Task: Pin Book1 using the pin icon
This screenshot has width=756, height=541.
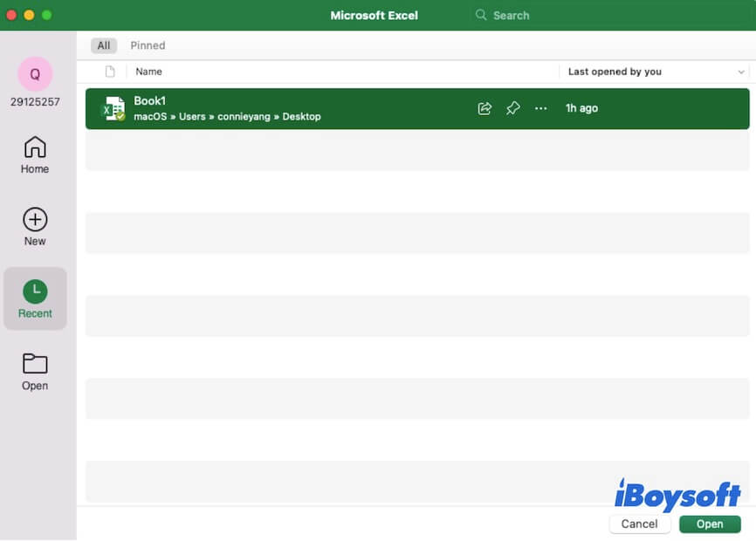Action: [512, 107]
